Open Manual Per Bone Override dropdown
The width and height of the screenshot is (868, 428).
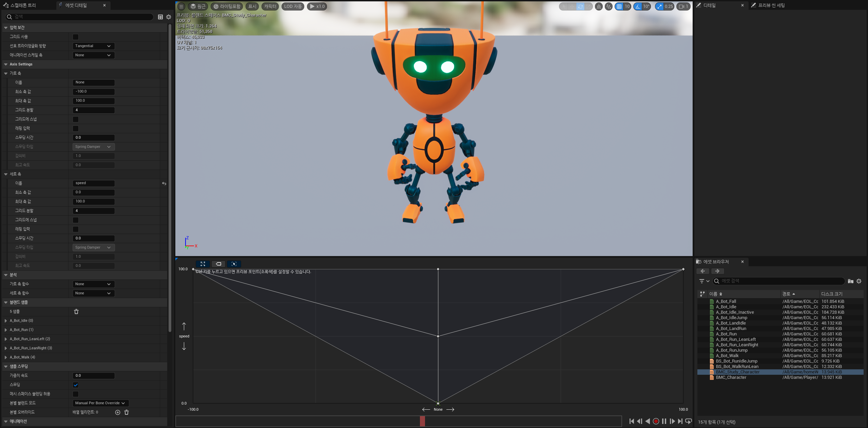coord(100,403)
